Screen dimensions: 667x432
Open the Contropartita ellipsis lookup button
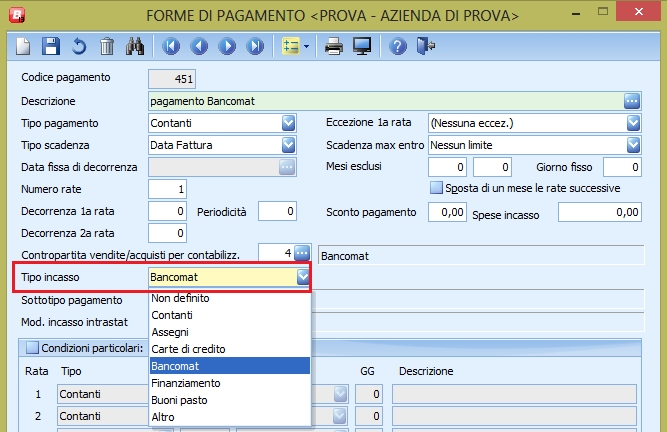click(x=302, y=253)
